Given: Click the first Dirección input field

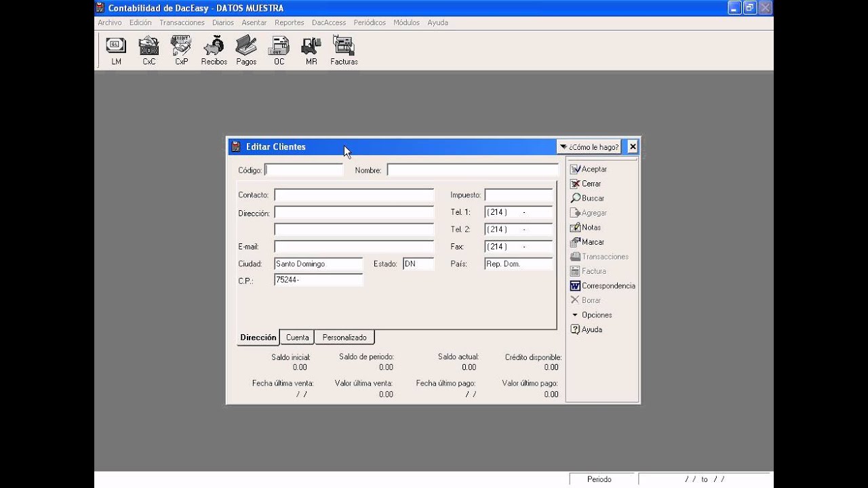Looking at the screenshot, I should click(354, 213).
